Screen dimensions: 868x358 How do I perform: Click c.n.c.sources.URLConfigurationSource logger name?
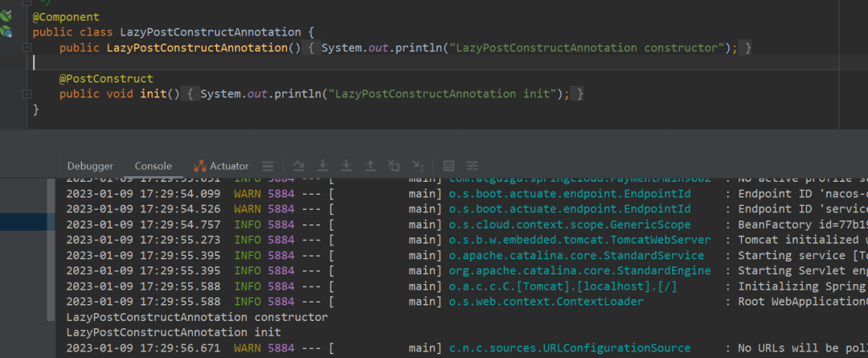coord(570,348)
